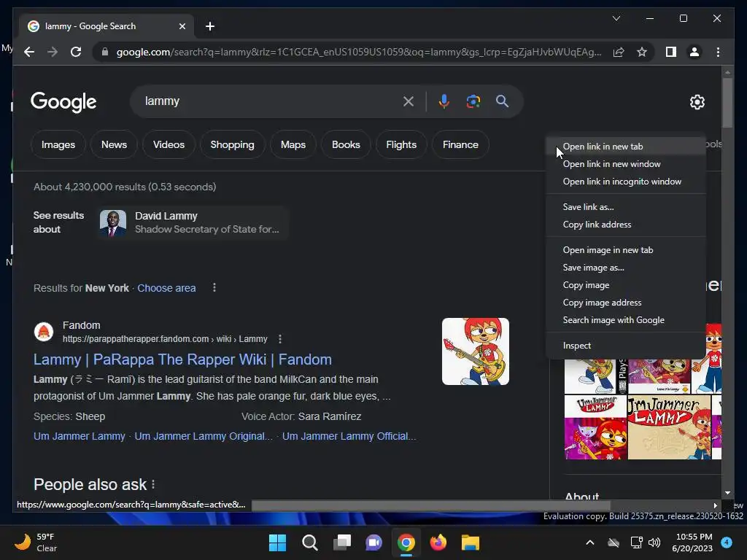This screenshot has width=747, height=560.
Task: Open a new browser tab
Action: 210,26
